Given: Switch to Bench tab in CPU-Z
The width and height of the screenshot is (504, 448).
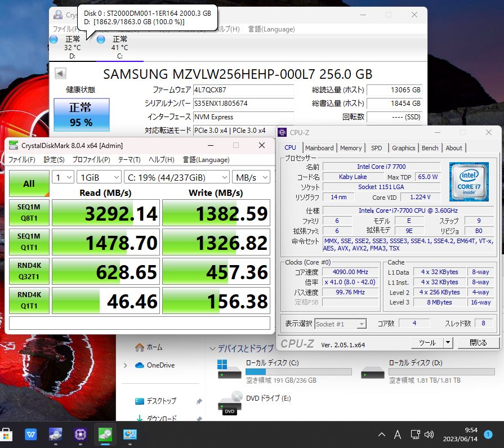Looking at the screenshot, I should 430,148.
